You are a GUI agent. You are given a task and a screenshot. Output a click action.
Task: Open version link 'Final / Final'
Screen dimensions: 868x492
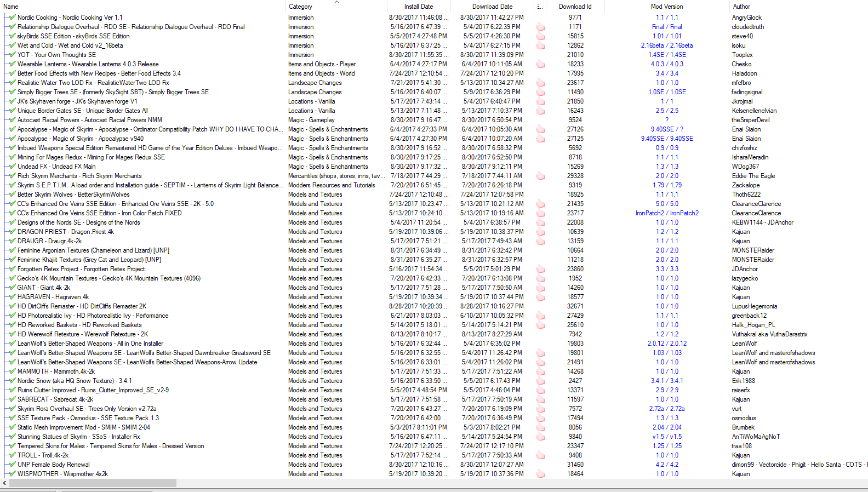coord(667,27)
